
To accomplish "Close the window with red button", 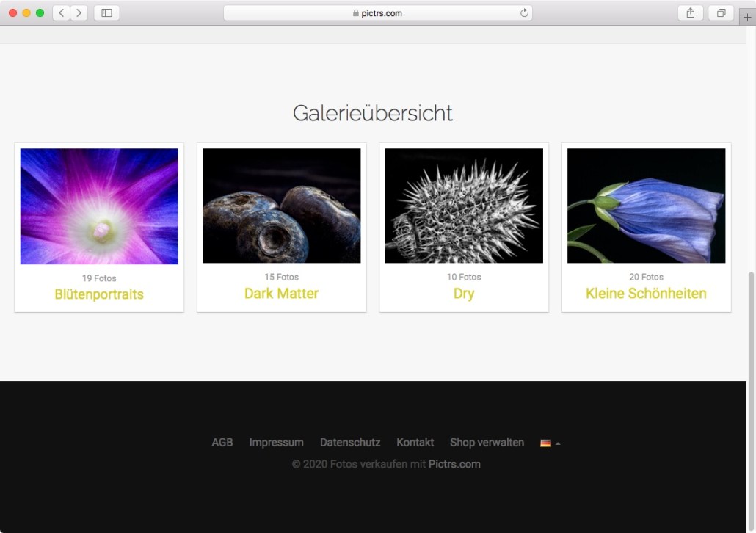I will [13, 13].
